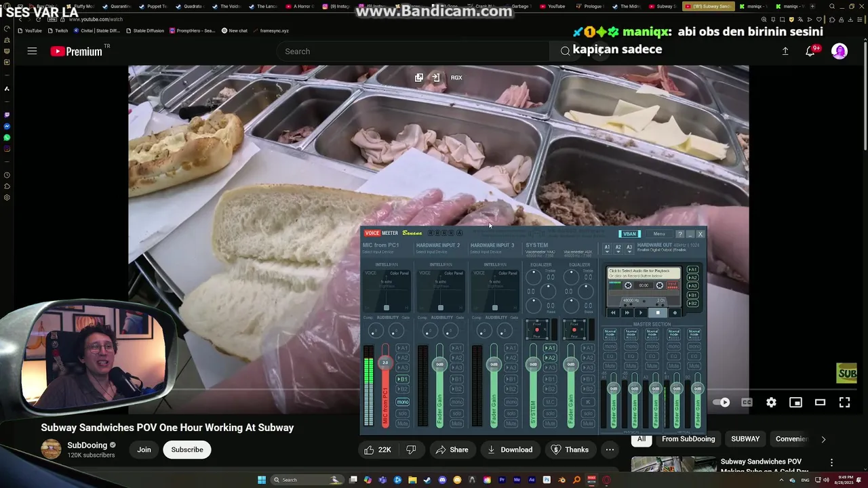Toggle VBAN in Voicemeeter
This screenshot has width=868, height=488.
coord(629,234)
